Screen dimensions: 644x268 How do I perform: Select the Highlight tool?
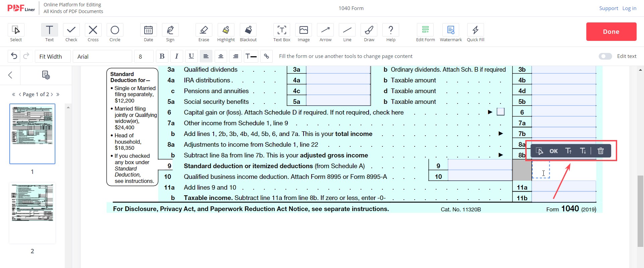tap(226, 32)
